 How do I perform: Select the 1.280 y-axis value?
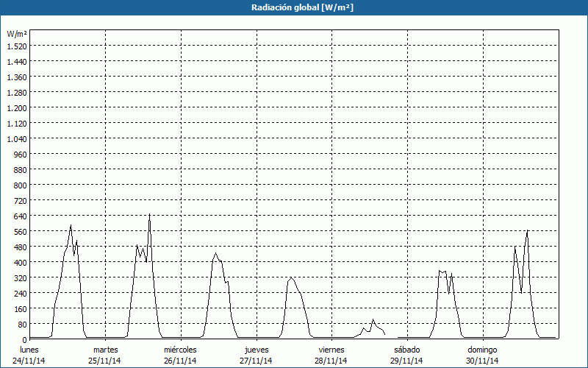(17, 93)
